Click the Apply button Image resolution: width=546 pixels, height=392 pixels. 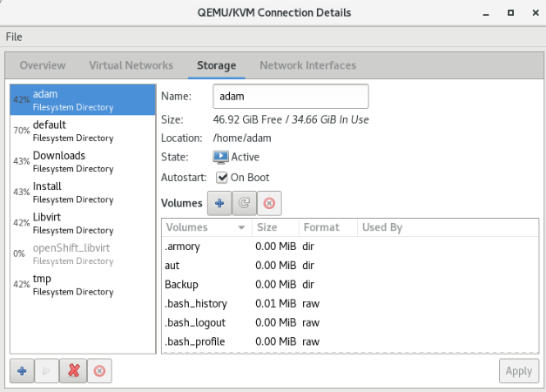pos(519,371)
